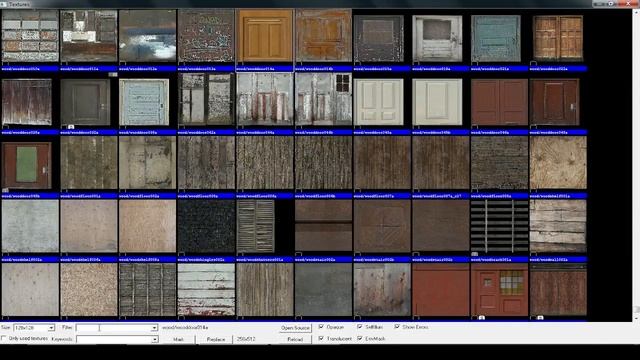Select the dark grey slate texture
Screen dimensions: 640x360
(323, 290)
